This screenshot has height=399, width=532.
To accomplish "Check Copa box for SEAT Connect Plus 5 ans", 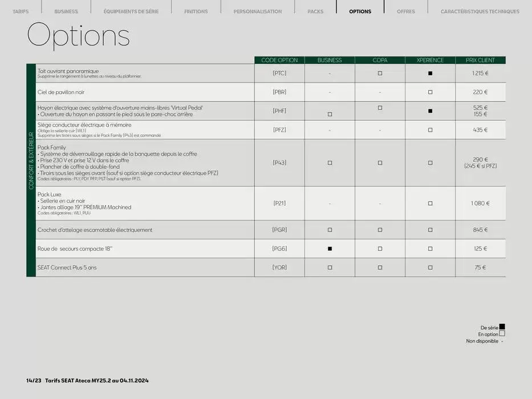I will coord(380,267).
